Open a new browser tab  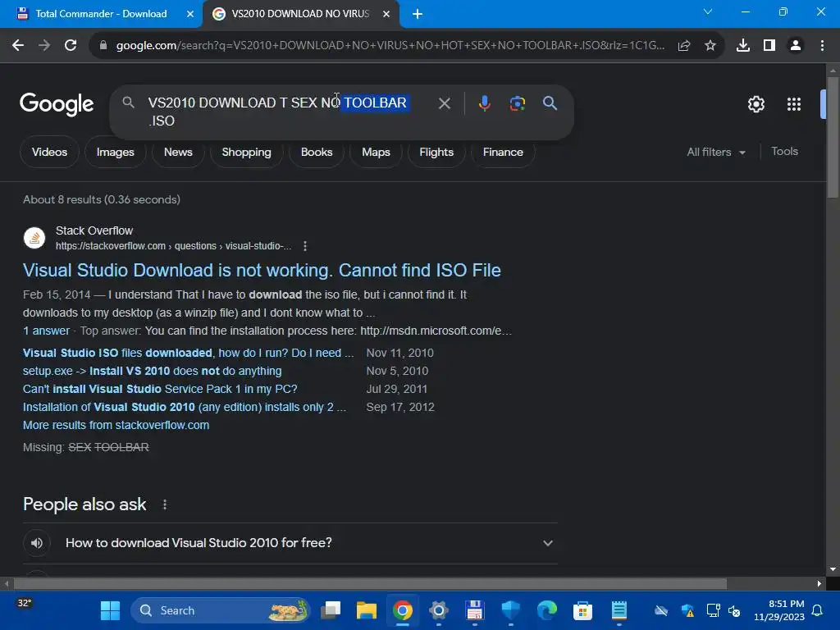(x=418, y=14)
